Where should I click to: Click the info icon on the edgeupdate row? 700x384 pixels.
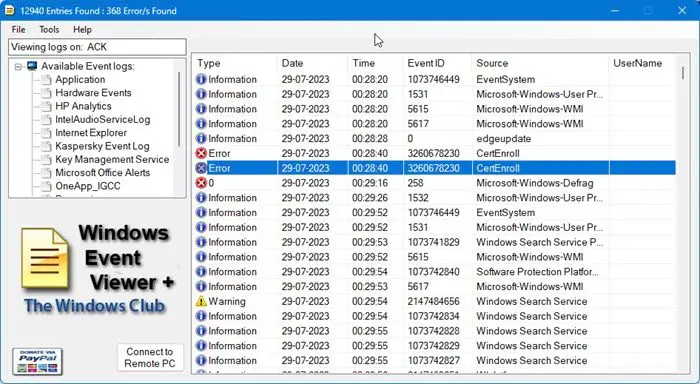click(201, 138)
